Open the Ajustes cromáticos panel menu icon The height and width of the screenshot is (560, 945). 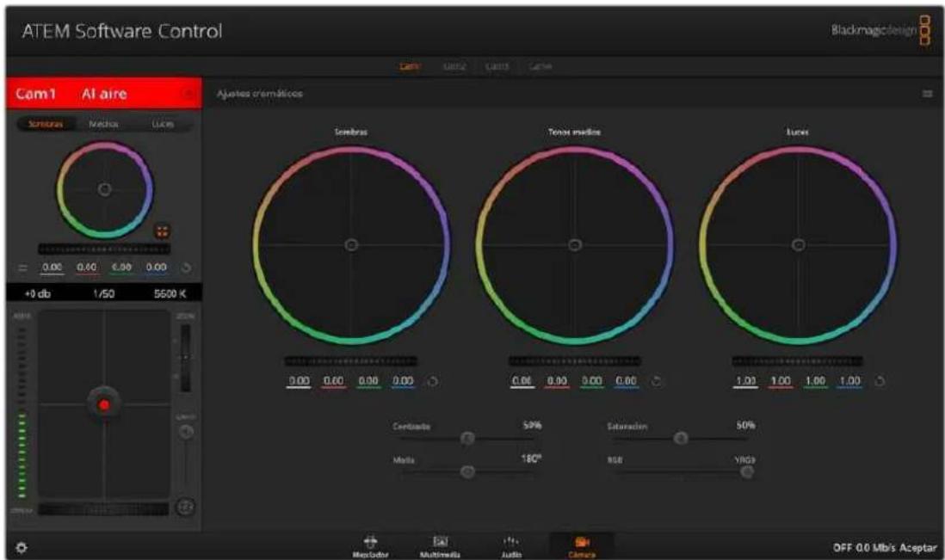928,94
